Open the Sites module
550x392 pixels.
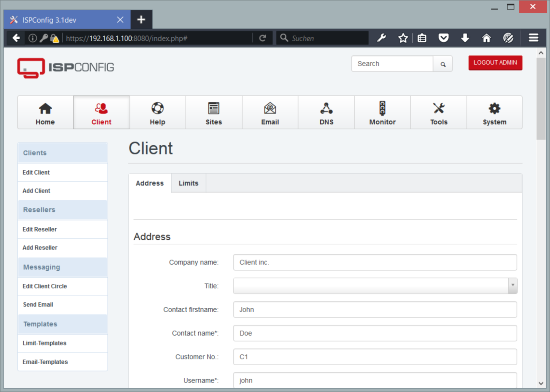214,113
